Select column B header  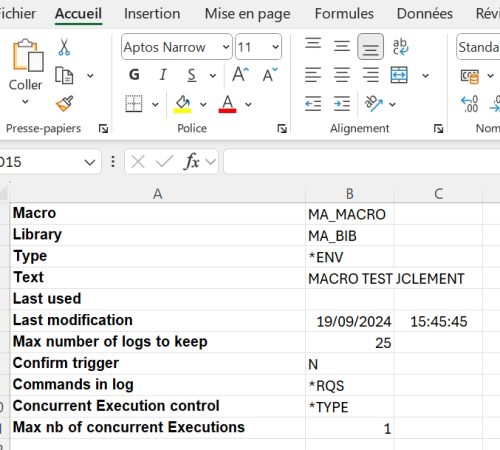click(x=350, y=194)
